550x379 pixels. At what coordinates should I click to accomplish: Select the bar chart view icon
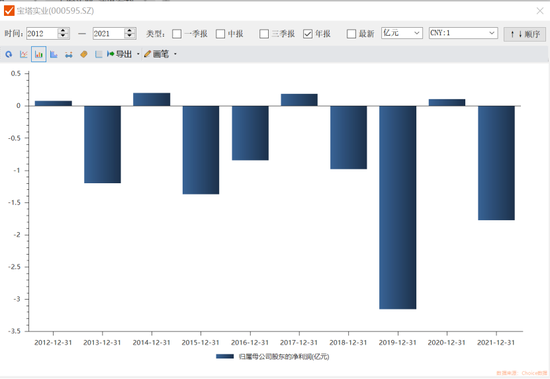39,54
